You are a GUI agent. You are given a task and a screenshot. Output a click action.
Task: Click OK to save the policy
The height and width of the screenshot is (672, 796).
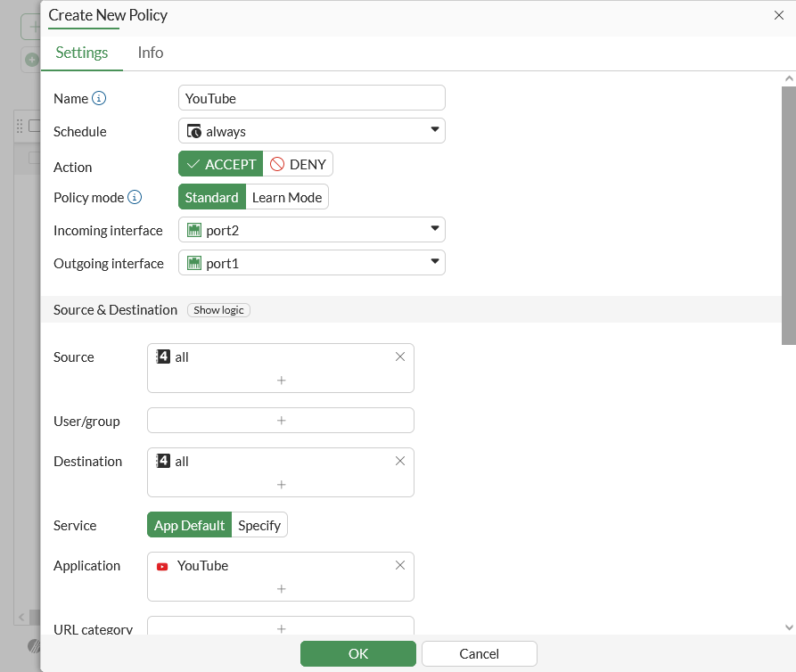[357, 653]
